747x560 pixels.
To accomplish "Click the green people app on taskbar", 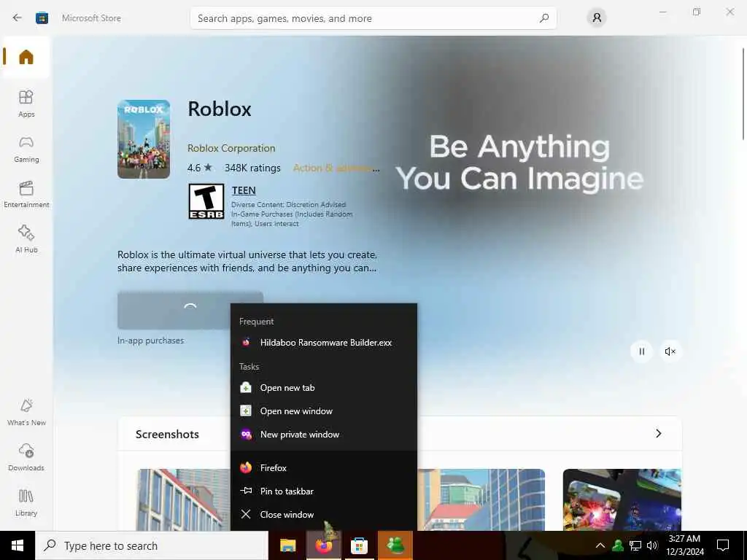I will click(395, 545).
